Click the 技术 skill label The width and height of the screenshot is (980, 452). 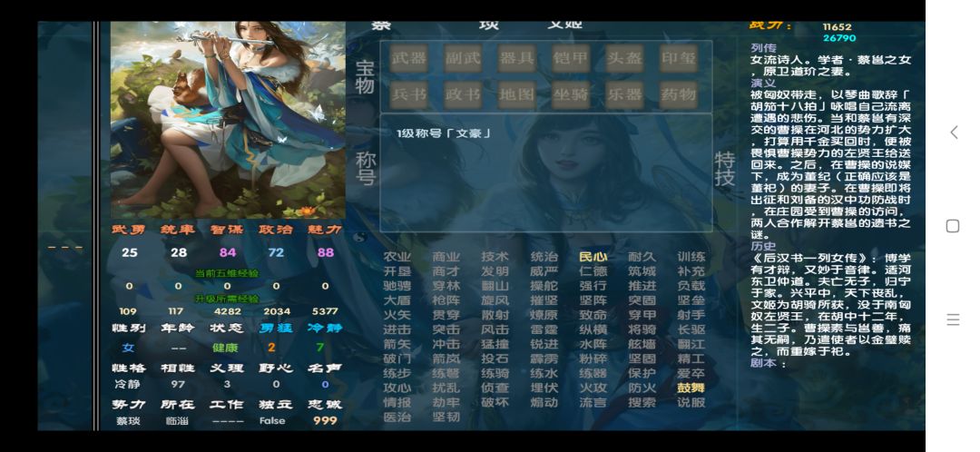pyautogui.click(x=495, y=257)
